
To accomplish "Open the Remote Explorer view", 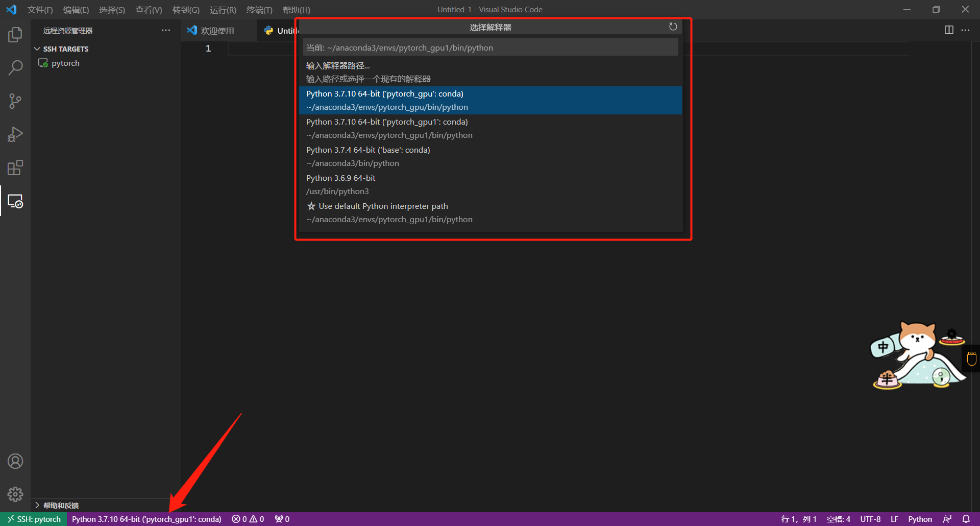I will point(15,201).
